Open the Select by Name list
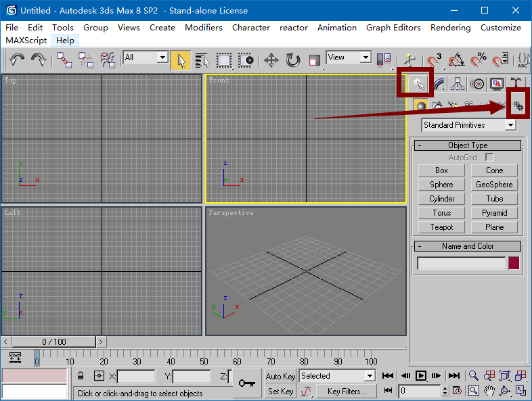532x401 pixels. (x=202, y=60)
